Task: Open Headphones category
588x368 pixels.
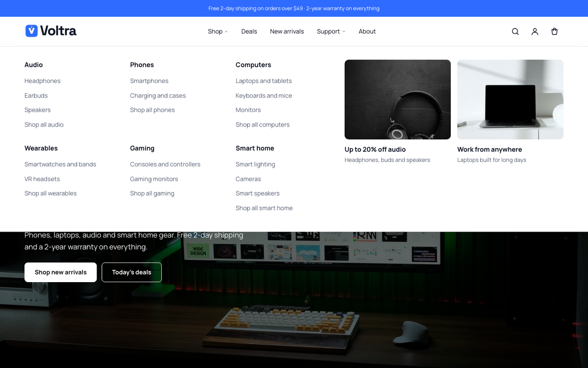Action: pos(43,81)
